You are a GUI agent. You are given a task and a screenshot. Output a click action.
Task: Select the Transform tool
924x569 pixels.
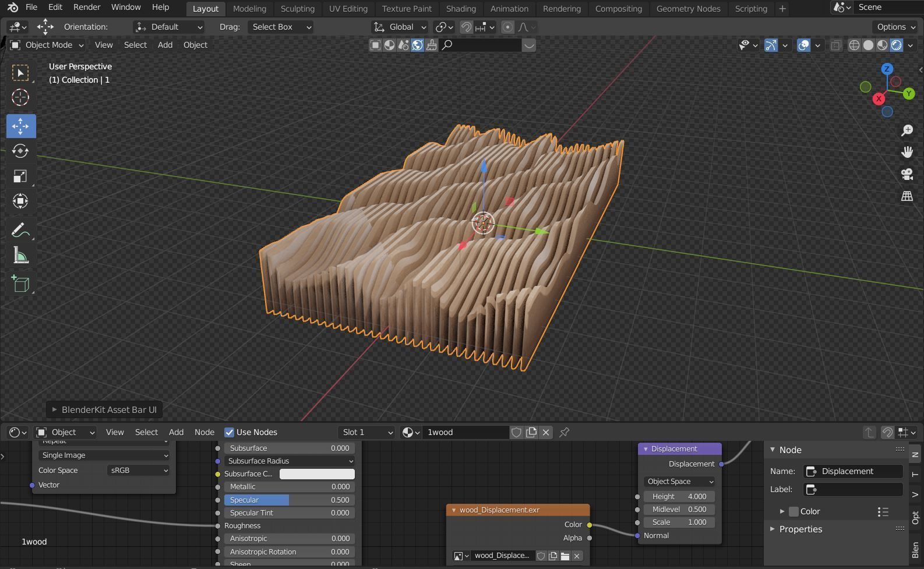click(20, 201)
